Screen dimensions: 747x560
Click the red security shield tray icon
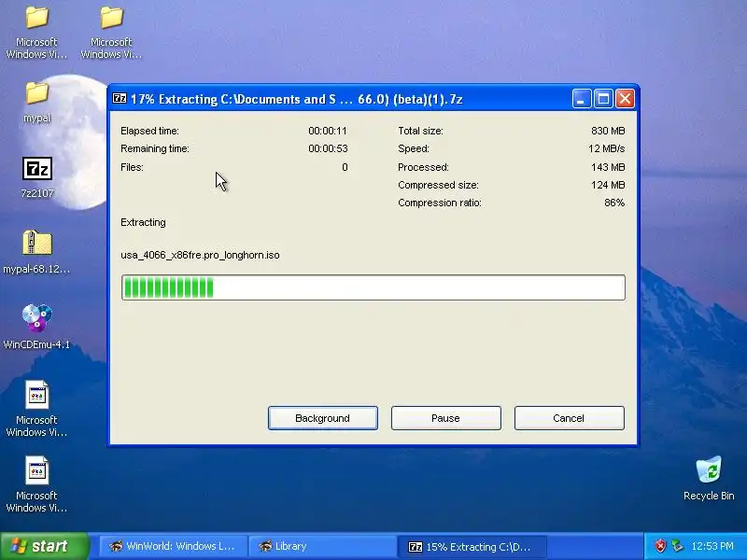pyautogui.click(x=660, y=546)
